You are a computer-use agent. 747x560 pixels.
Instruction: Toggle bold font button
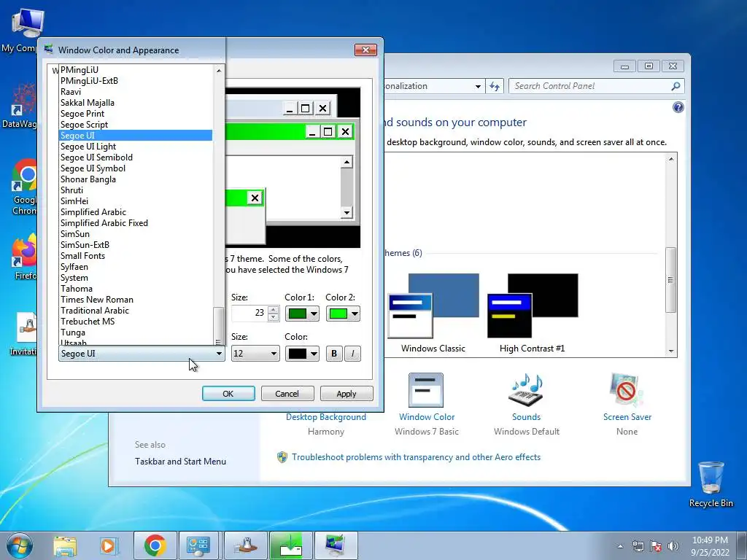pos(334,354)
